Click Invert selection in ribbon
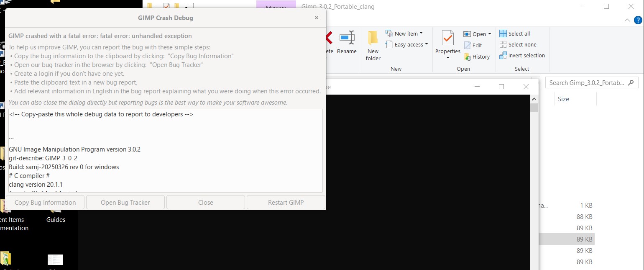Viewport: 644px width, 270px height. coord(522,55)
